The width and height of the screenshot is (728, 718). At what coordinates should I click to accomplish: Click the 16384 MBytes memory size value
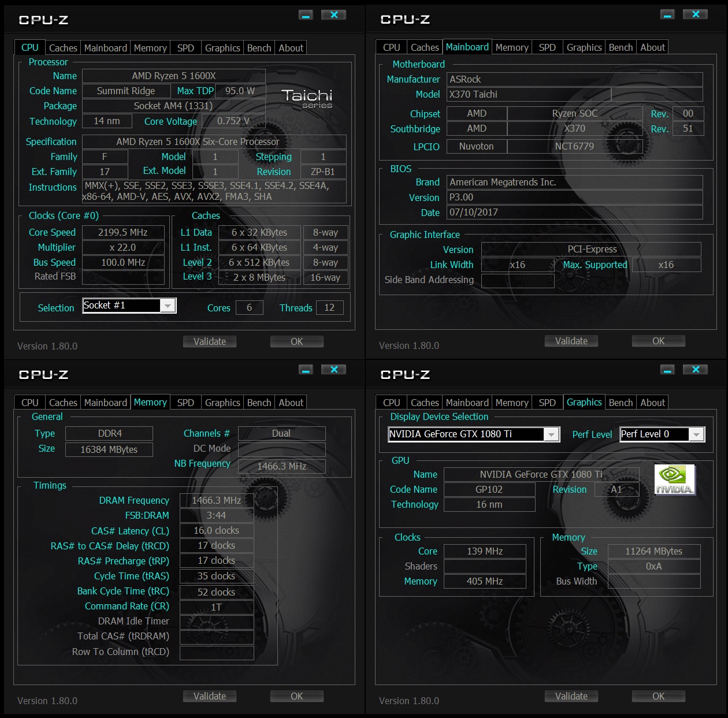point(109,449)
